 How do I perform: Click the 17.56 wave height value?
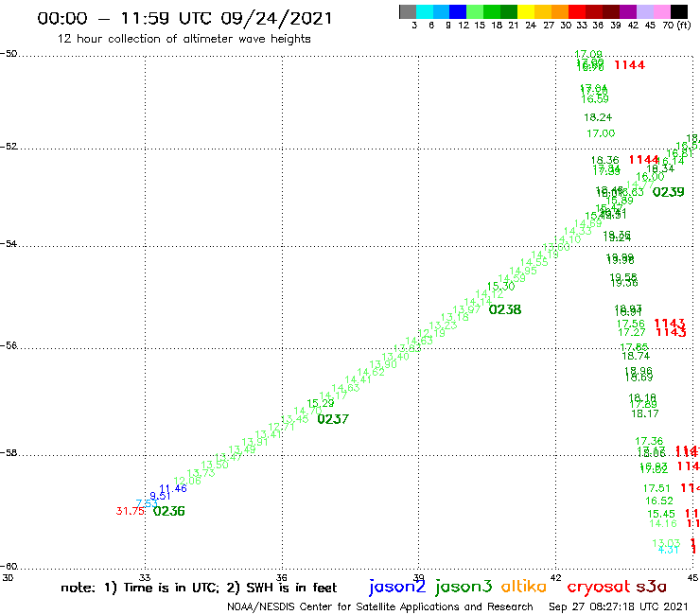point(631,324)
